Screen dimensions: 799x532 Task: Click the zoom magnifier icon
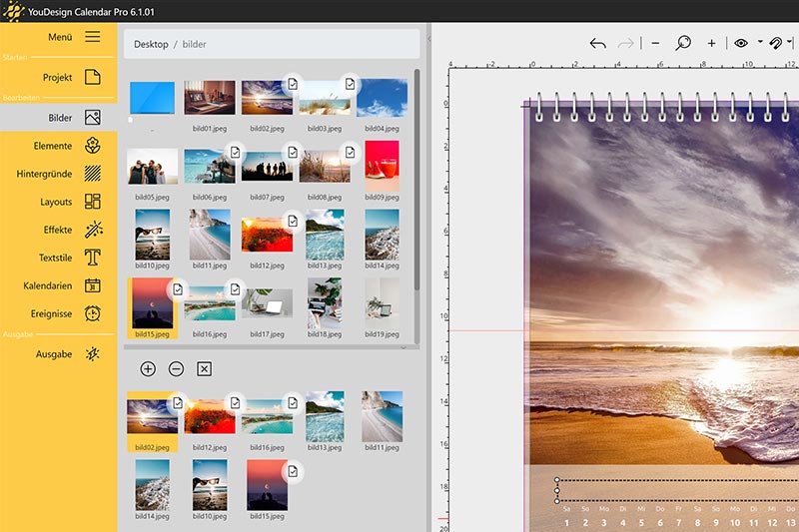click(x=684, y=44)
